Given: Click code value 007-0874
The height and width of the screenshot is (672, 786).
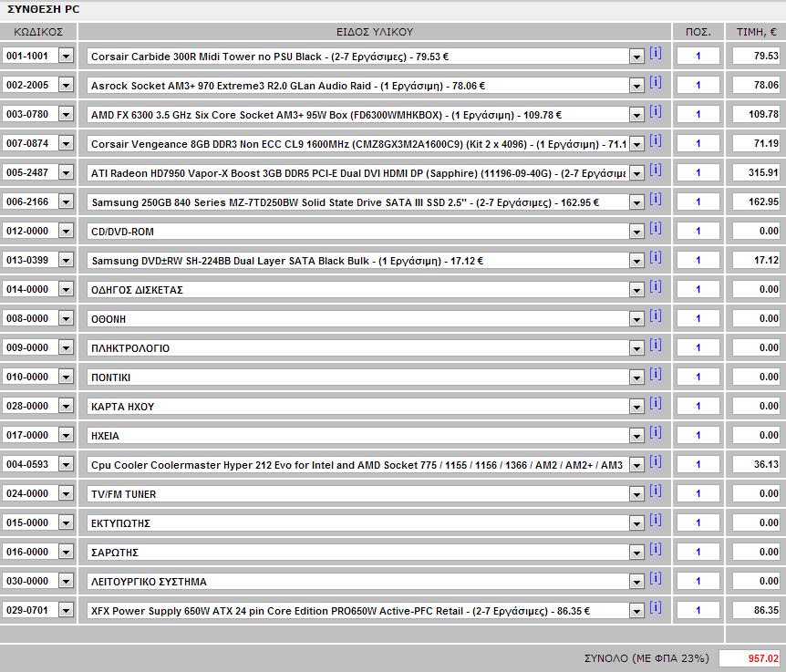Looking at the screenshot, I should 27,143.
